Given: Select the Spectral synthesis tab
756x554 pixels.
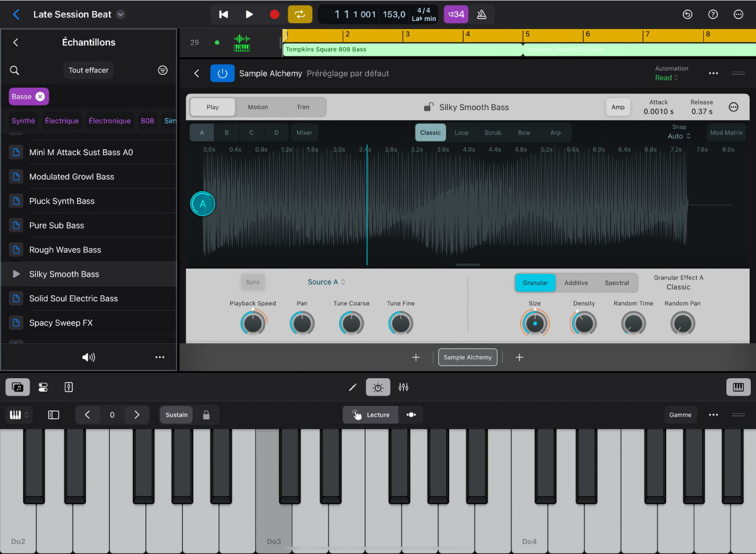Looking at the screenshot, I should point(617,283).
